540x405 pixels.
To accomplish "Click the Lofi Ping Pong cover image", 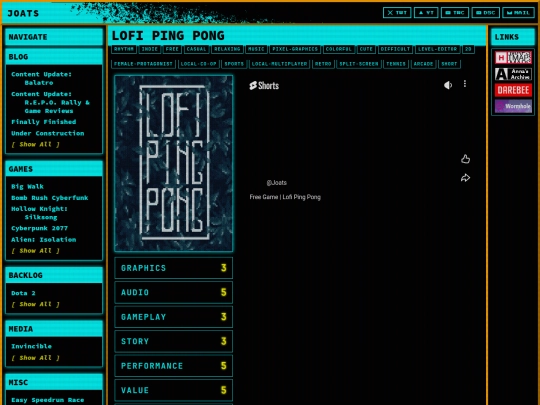I will point(174,163).
